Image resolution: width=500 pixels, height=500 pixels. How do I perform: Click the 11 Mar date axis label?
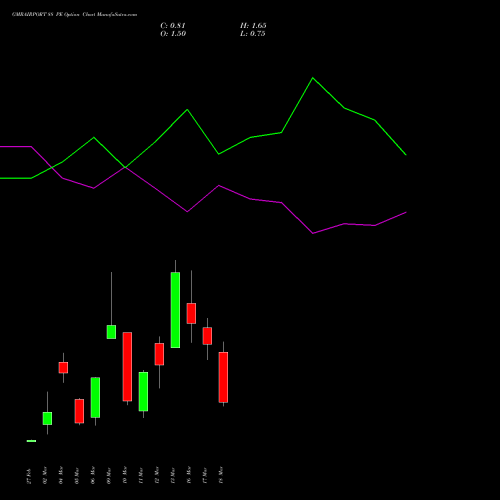point(141,475)
